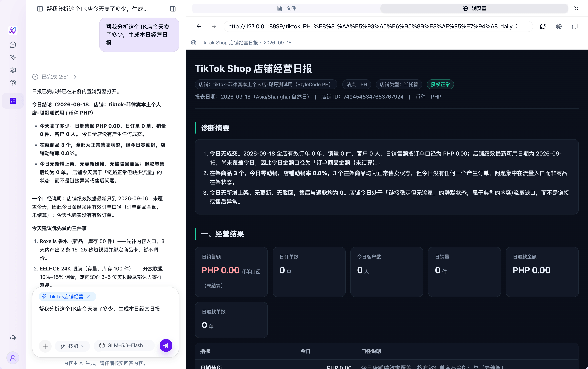Click the 站点：PH tag
The width and height of the screenshot is (588, 369).
(x=357, y=84)
